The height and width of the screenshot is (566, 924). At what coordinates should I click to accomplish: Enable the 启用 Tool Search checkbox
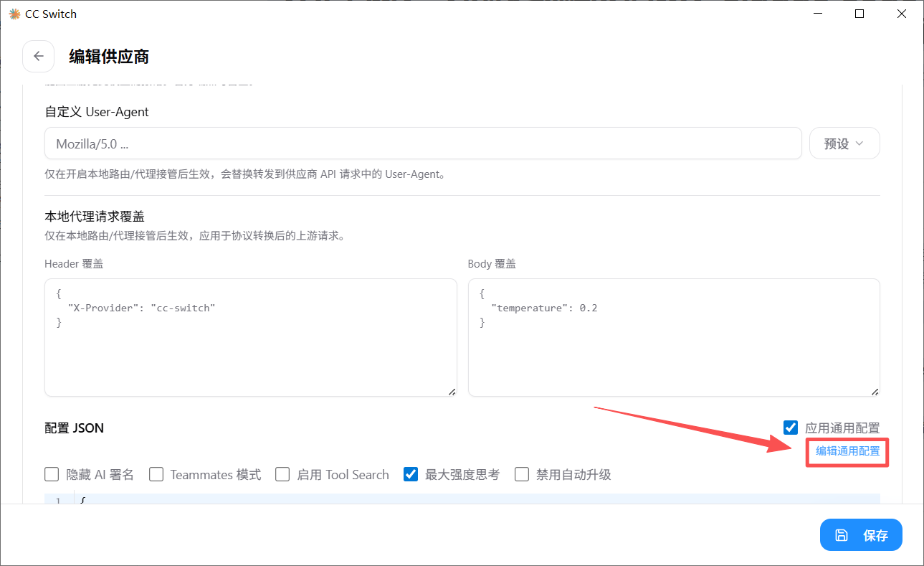282,474
